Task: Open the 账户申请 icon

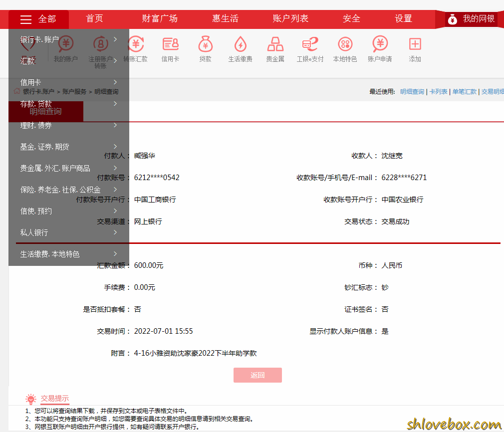Action: coord(380,44)
